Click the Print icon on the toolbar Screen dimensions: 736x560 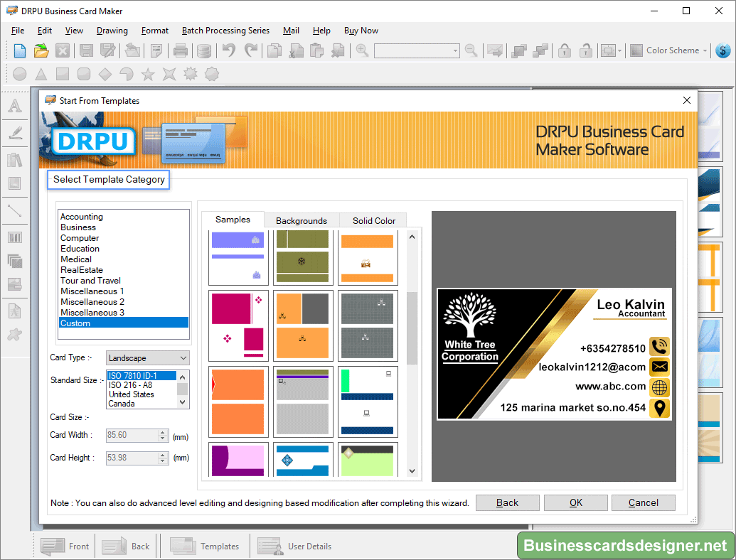(180, 50)
